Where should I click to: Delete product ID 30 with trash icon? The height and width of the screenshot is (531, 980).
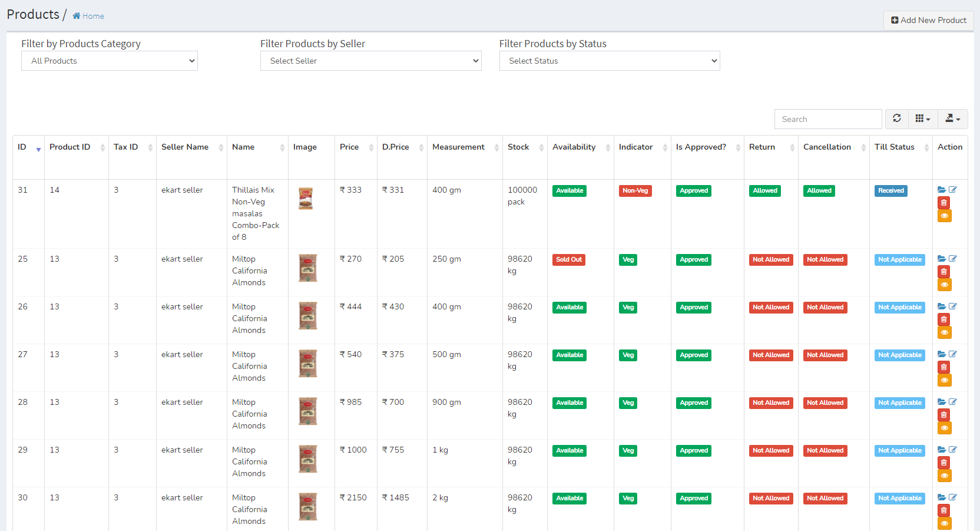click(944, 510)
